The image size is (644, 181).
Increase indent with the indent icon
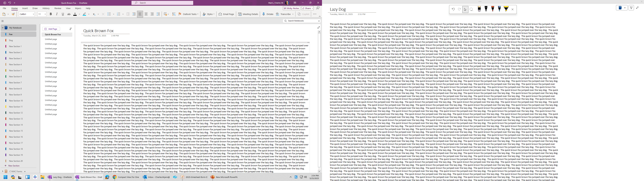point(134,14)
